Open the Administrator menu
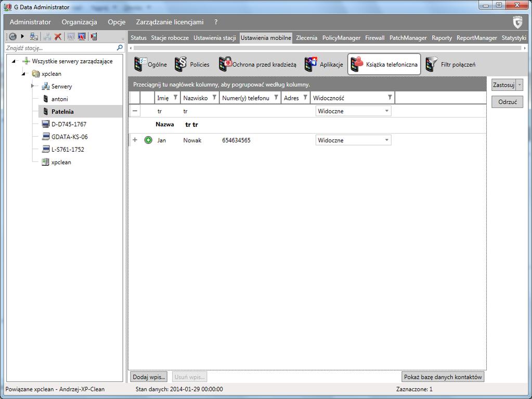Viewport: 532px width, 399px height. [x=30, y=22]
